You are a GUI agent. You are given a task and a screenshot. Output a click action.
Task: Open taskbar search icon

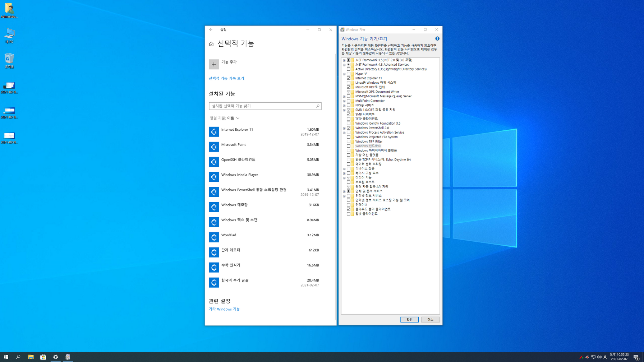[18, 357]
